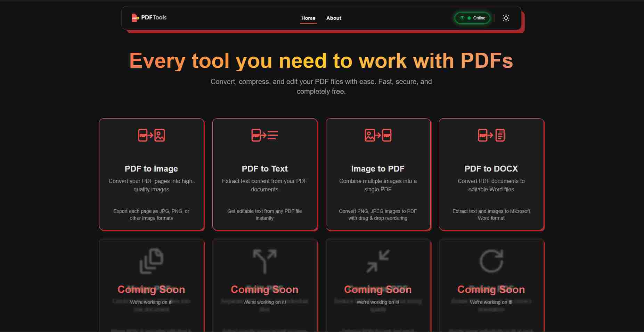The image size is (644, 332).
Task: Click the PDF Tools logo icon
Action: (135, 17)
